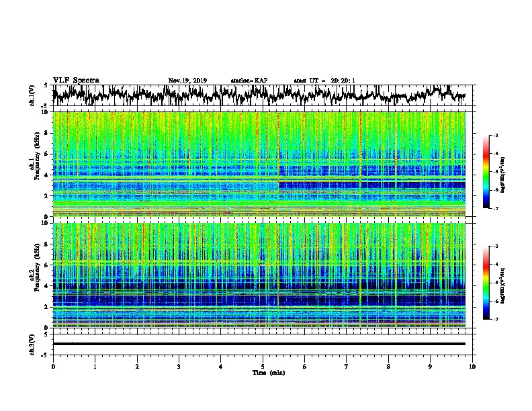The height and width of the screenshot is (411, 532).
Task: Click the time axis tick label "4"
Action: pyautogui.click(x=221, y=367)
